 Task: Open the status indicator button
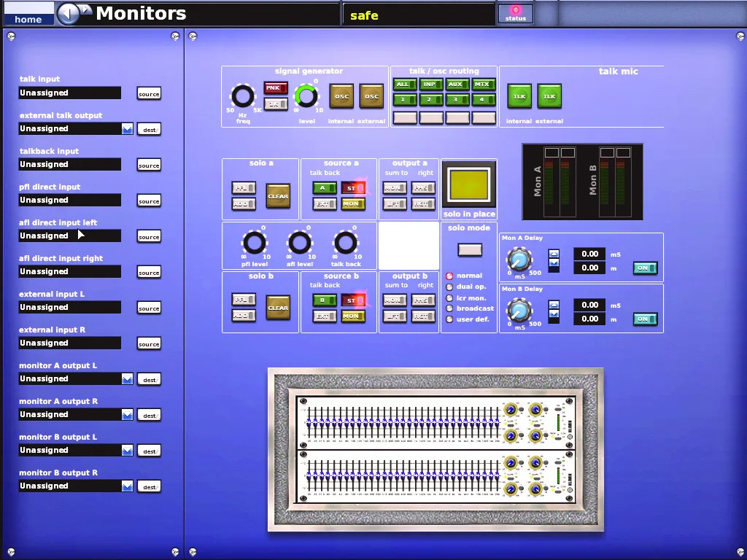coord(516,13)
